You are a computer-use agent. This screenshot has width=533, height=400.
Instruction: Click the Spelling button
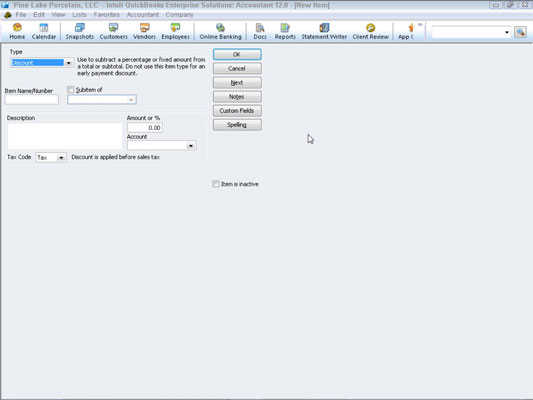pos(237,125)
